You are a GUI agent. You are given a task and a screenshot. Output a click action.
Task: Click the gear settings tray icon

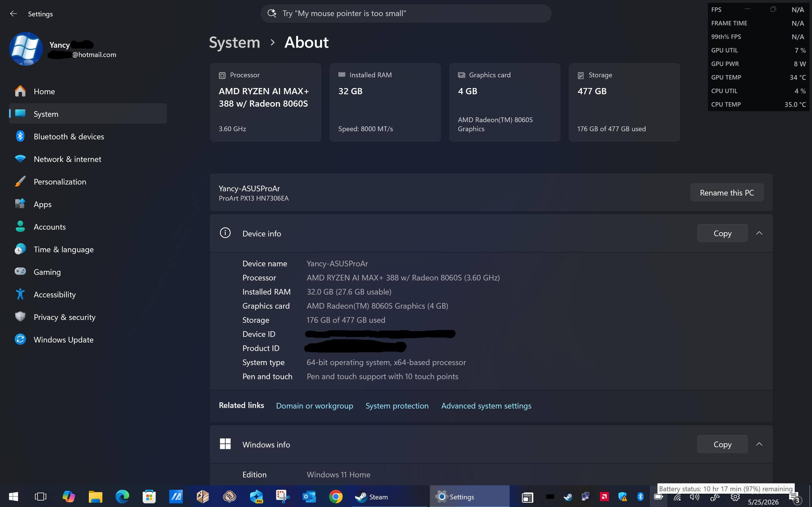click(x=735, y=497)
